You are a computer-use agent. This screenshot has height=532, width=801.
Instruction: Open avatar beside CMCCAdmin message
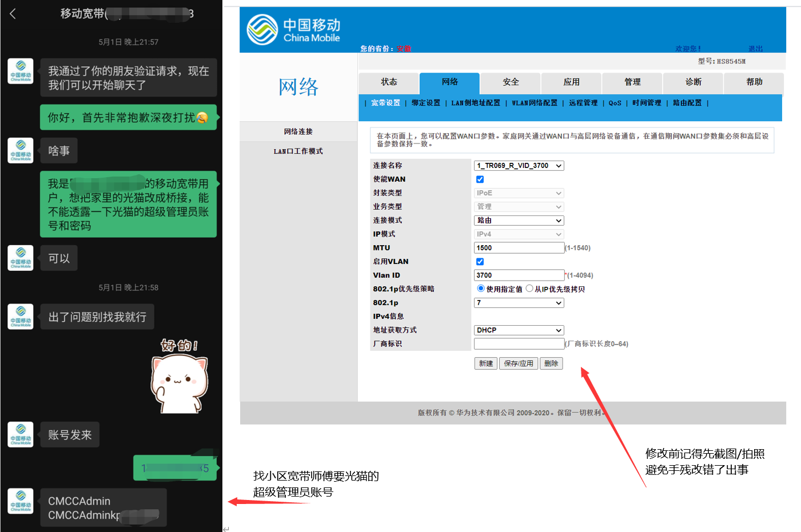click(x=21, y=501)
